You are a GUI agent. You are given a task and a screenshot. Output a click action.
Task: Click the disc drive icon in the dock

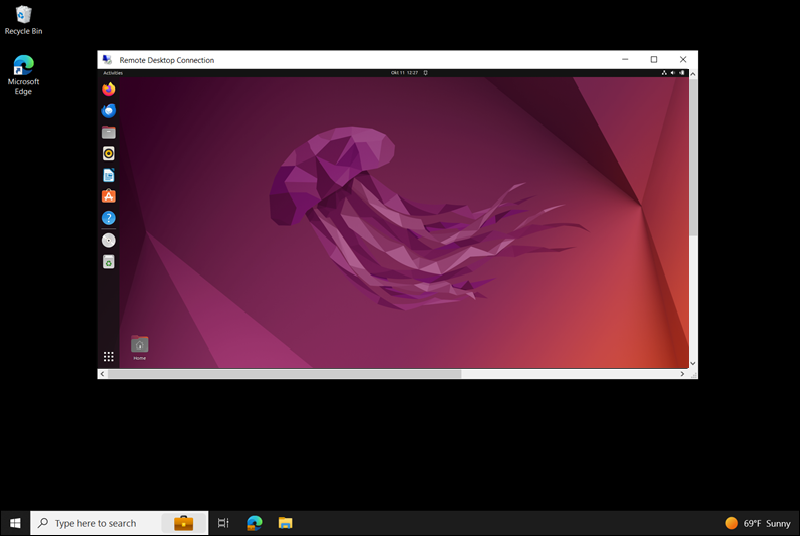tap(109, 240)
